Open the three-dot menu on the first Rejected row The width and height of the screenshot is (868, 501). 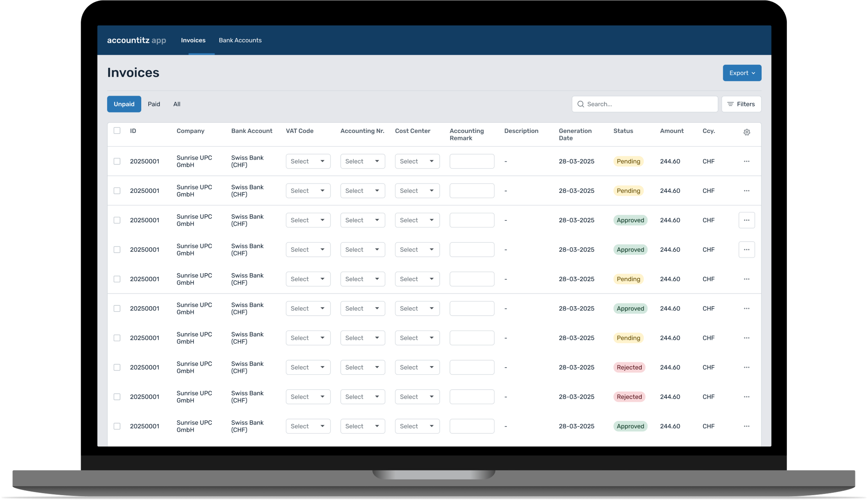click(746, 367)
